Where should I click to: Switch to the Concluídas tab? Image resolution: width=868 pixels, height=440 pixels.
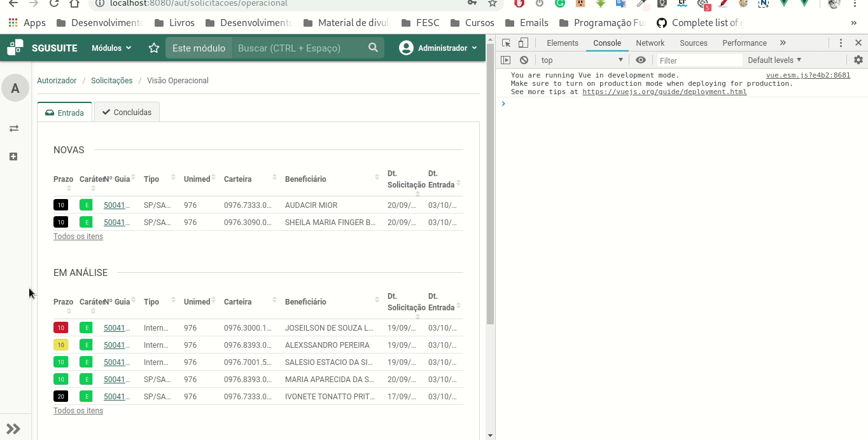point(127,112)
